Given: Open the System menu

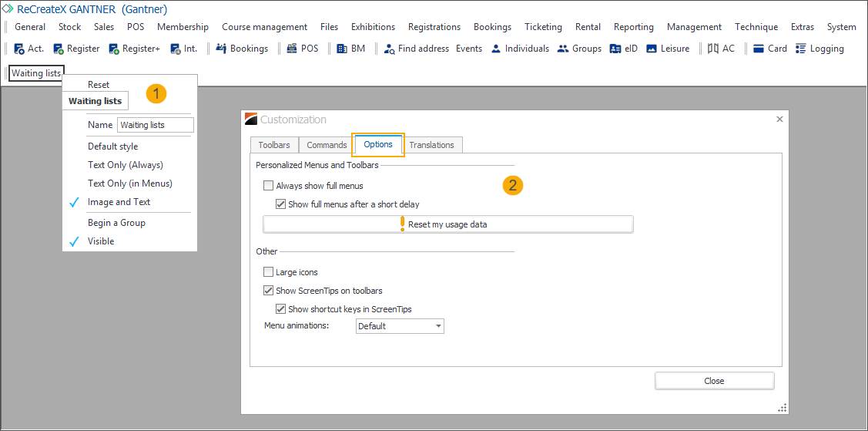Looking at the screenshot, I should 841,26.
